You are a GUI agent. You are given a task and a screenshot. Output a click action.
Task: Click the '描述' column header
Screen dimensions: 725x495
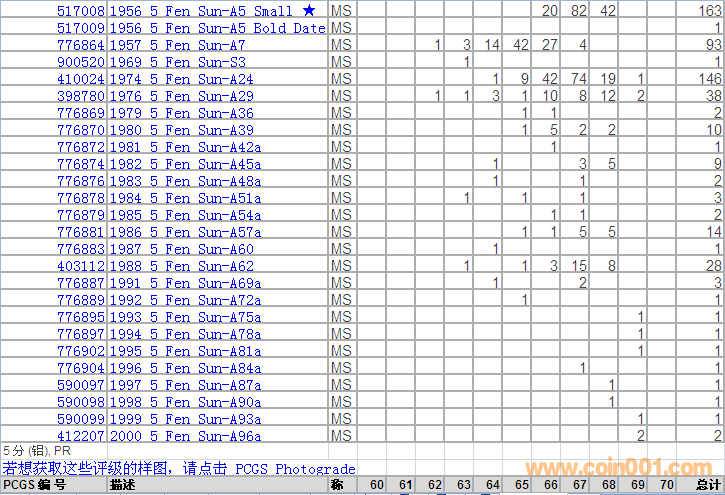tap(123, 485)
